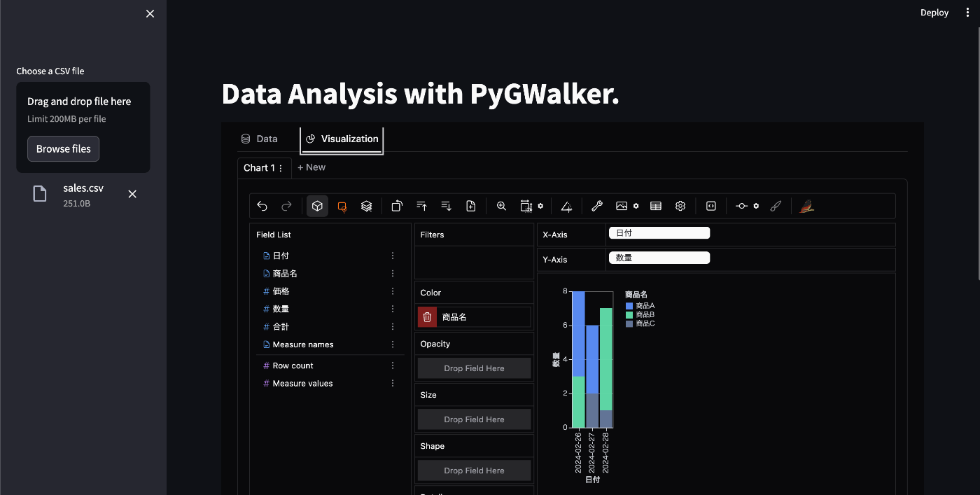
Task: Open the chart config gear icon
Action: point(680,206)
